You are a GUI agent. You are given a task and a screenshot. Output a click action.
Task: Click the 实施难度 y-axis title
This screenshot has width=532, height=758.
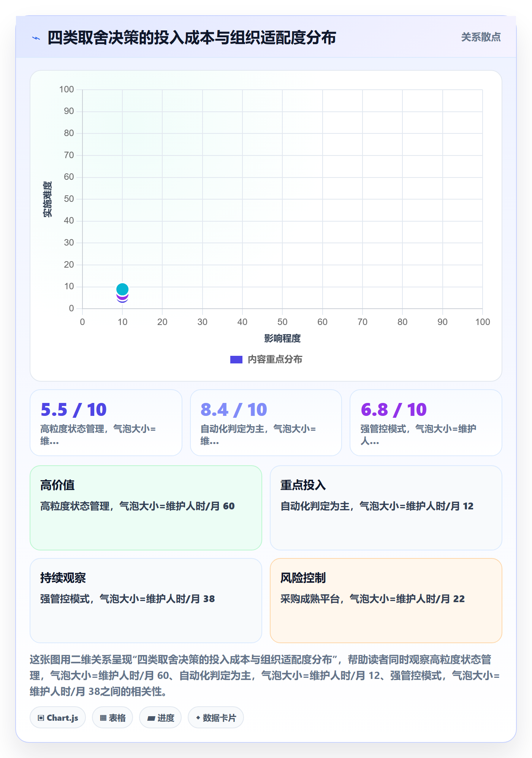[47, 199]
